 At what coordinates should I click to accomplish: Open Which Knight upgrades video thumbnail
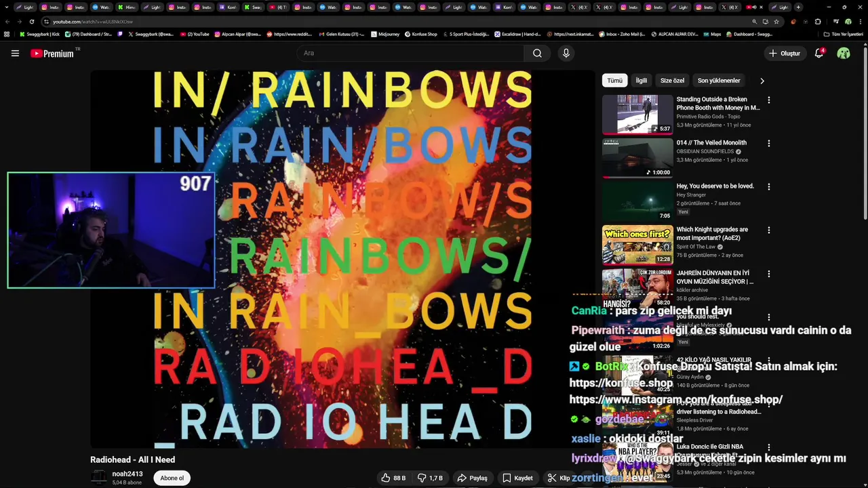pos(637,244)
